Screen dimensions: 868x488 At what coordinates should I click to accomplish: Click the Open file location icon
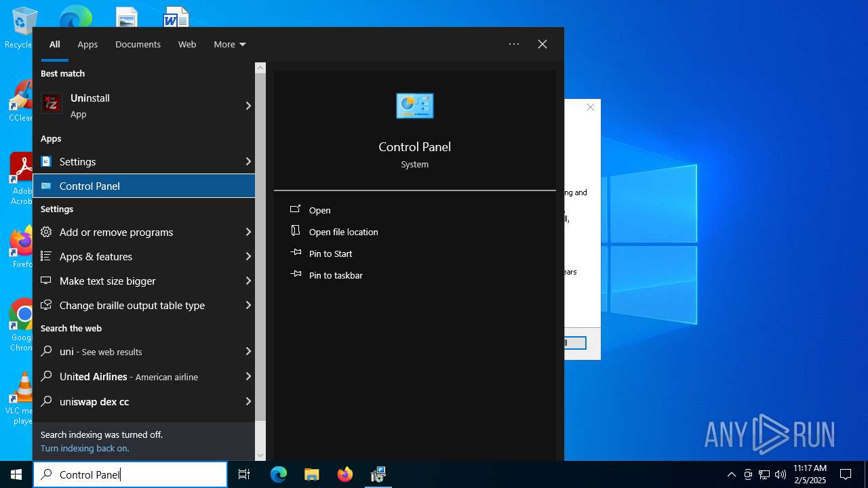tap(296, 231)
